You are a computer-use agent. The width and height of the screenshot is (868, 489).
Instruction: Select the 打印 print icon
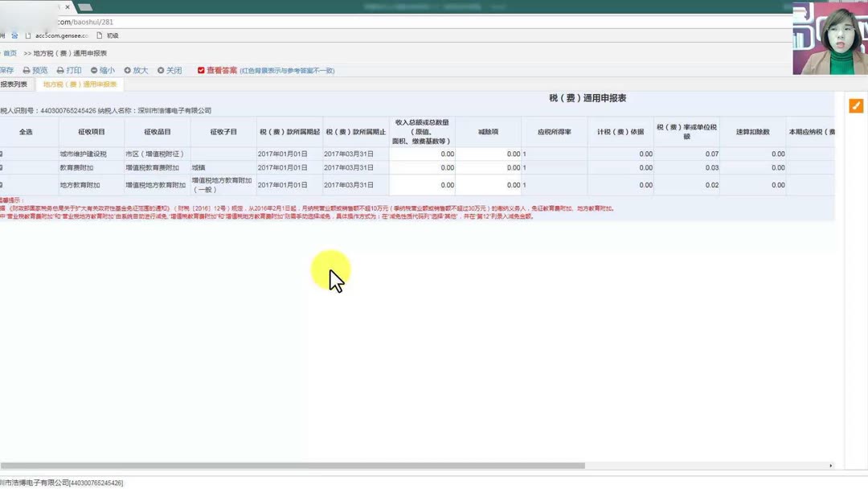(59, 70)
